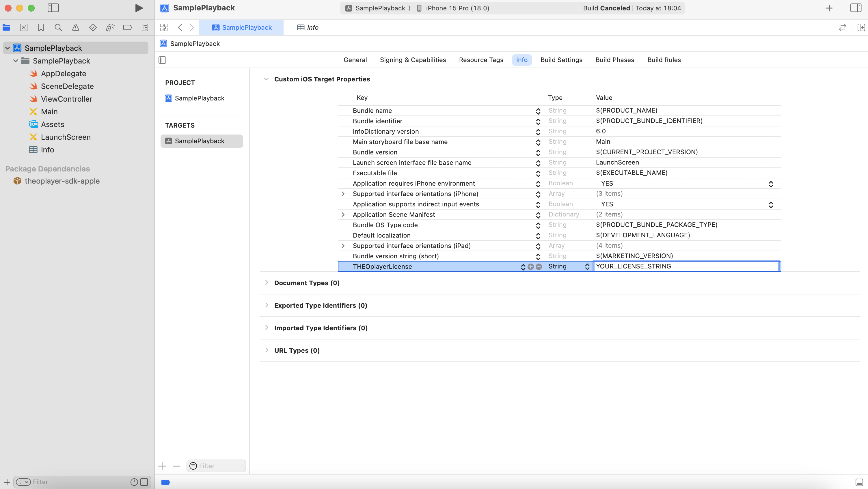Image resolution: width=868 pixels, height=489 pixels.
Task: Hide the project and targets list
Action: tap(162, 60)
